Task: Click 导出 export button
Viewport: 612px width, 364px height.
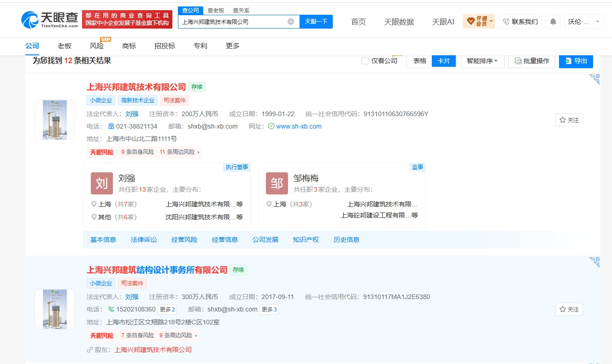Action: click(576, 61)
